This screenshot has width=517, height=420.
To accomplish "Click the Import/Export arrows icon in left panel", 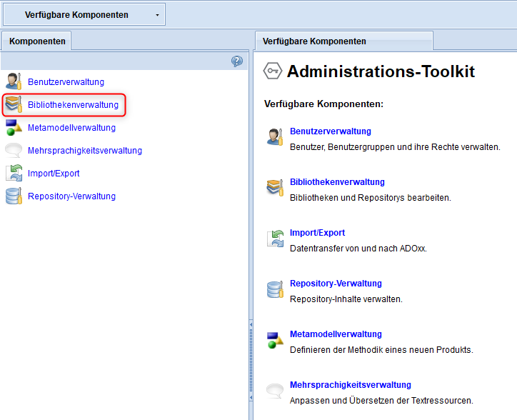I will [14, 173].
